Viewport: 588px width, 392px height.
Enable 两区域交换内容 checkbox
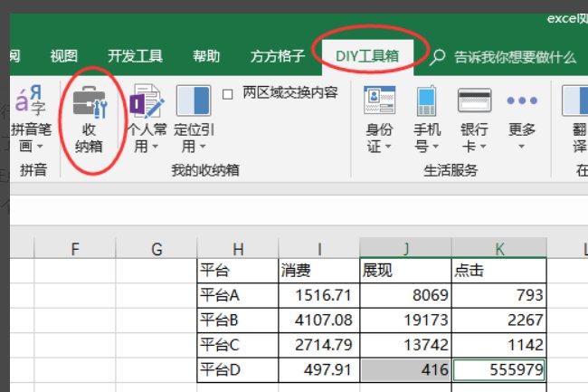pyautogui.click(x=227, y=94)
